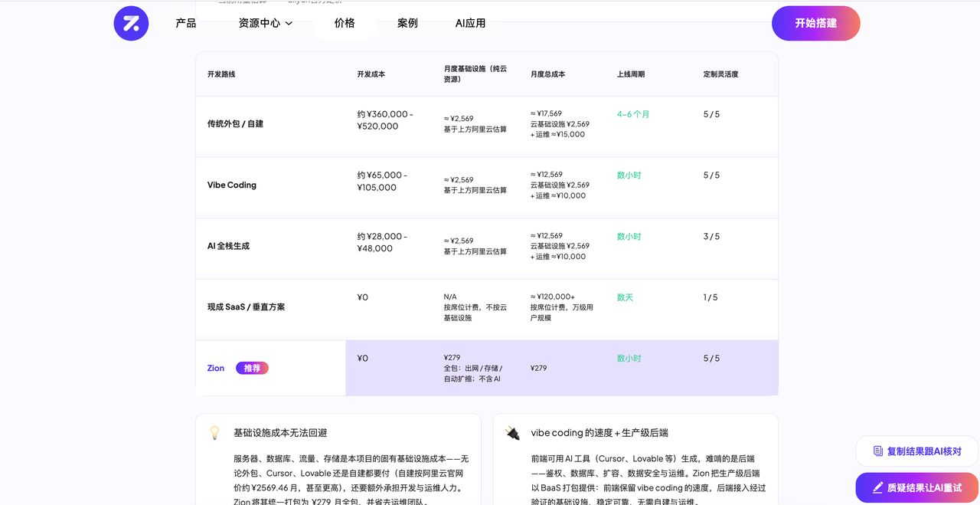The width and height of the screenshot is (980, 505).
Task: Click the Zion row label
Action: coord(216,368)
